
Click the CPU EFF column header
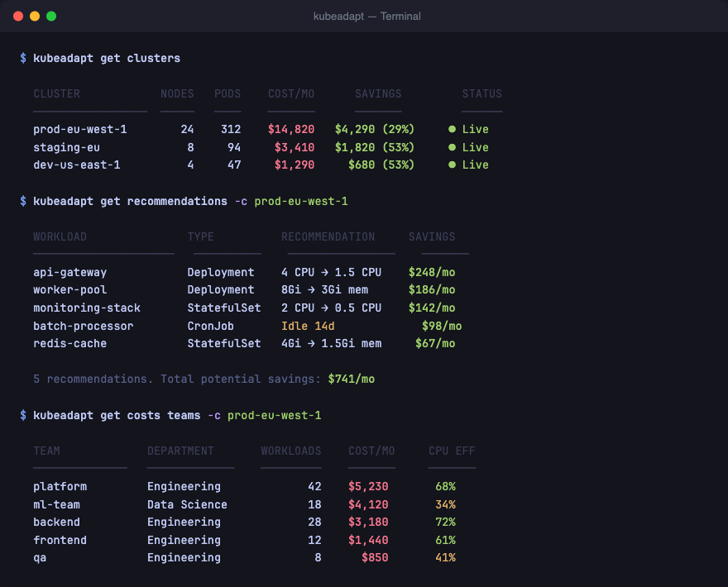(x=452, y=451)
